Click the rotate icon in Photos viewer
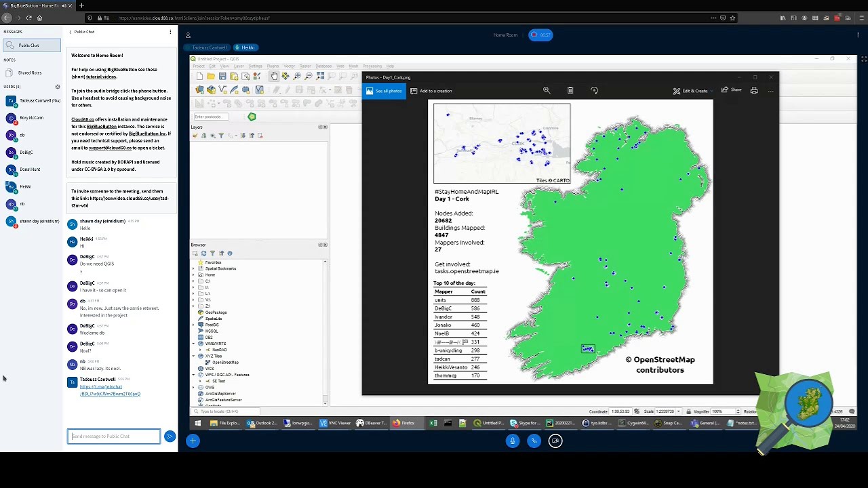The width and height of the screenshot is (868, 488). pyautogui.click(x=594, y=90)
